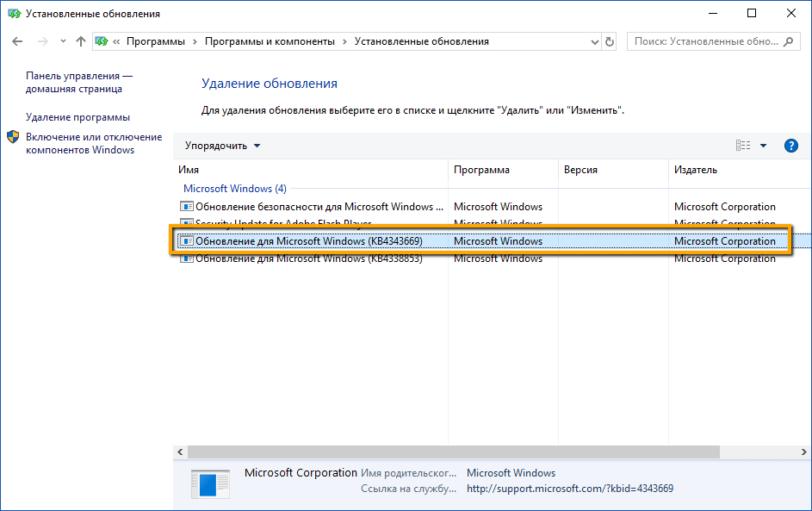The image size is (812, 511).
Task: Open Help using the question mark icon
Action: tap(790, 145)
